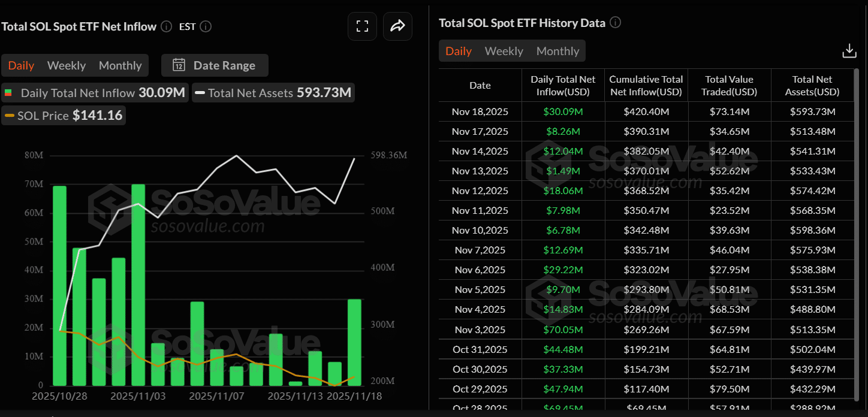Click the Daily Total Net Inflow column header

563,86
